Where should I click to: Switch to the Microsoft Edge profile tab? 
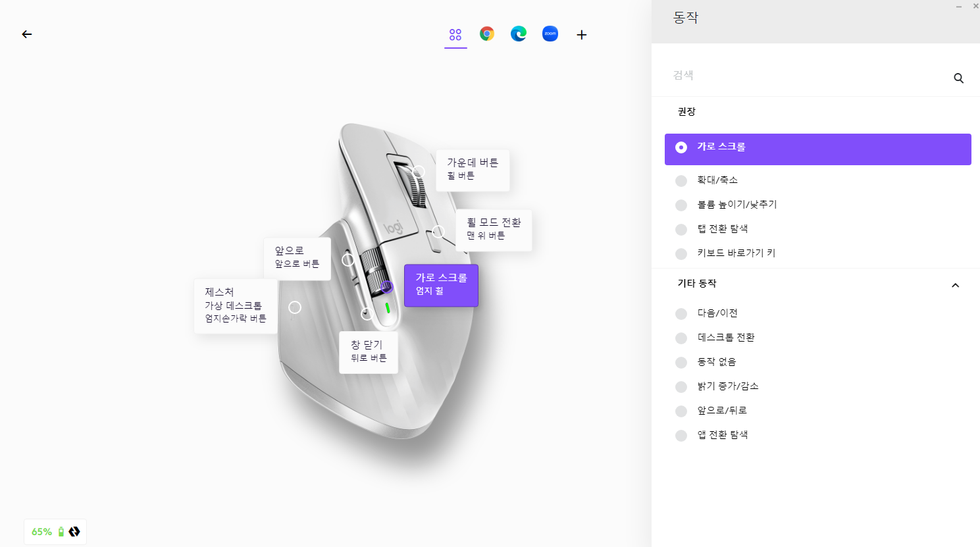519,34
